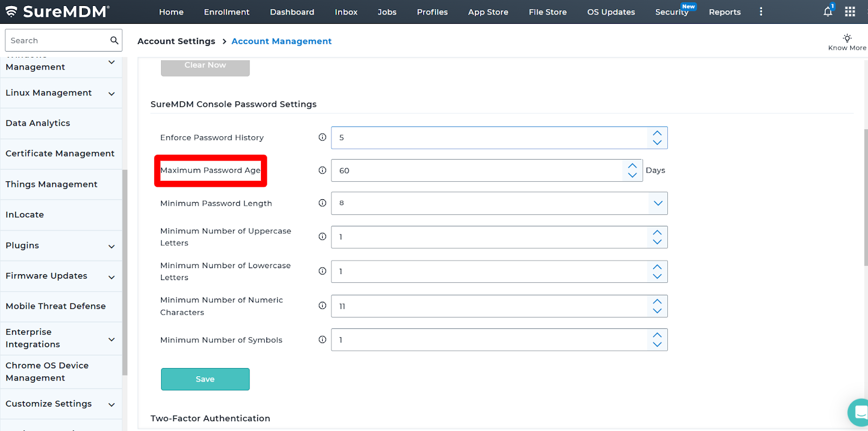This screenshot has width=868, height=431.
Task: Click Account Management breadcrumb link
Action: pos(282,41)
